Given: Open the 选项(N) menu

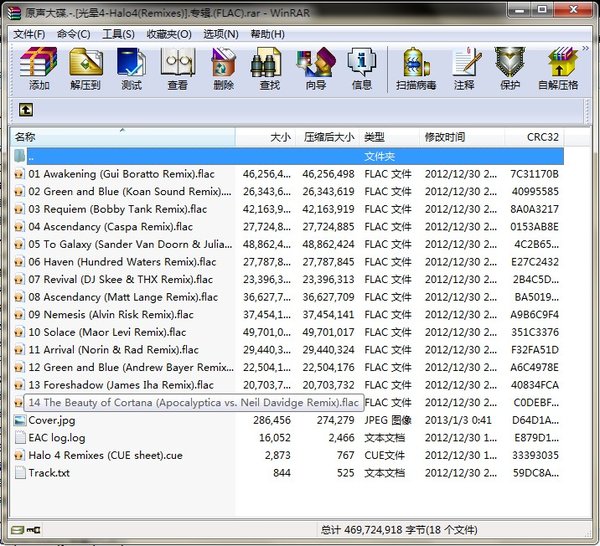Looking at the screenshot, I should 221,34.
